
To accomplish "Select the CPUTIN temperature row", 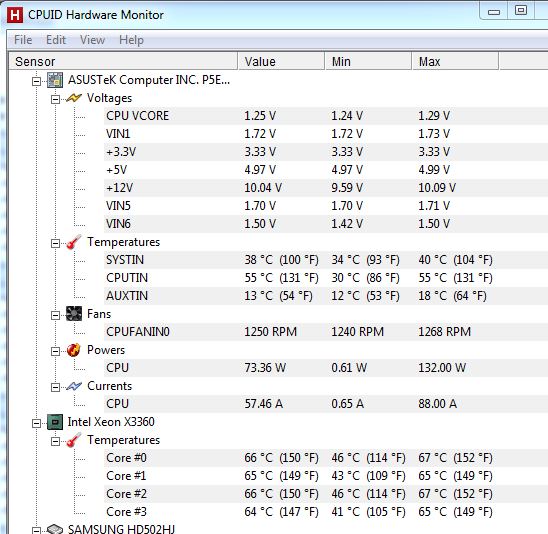I will click(326, 278).
